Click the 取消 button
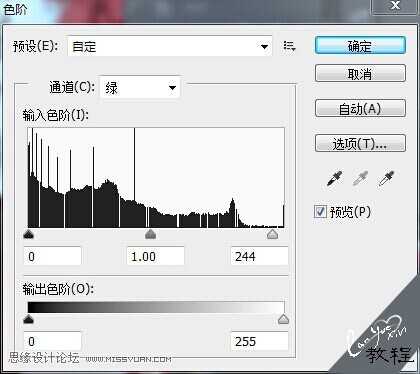420x374 pixels. 360,73
